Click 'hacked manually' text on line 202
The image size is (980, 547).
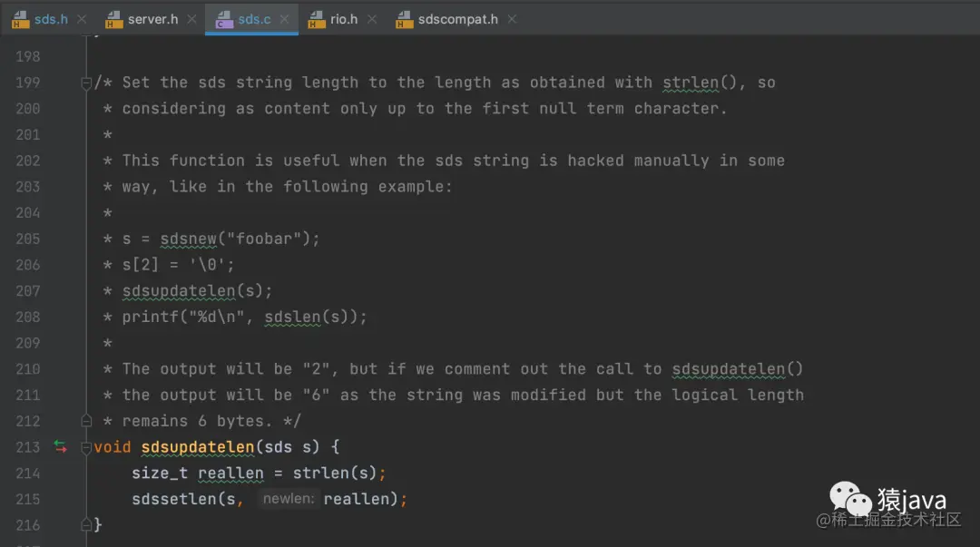(638, 161)
